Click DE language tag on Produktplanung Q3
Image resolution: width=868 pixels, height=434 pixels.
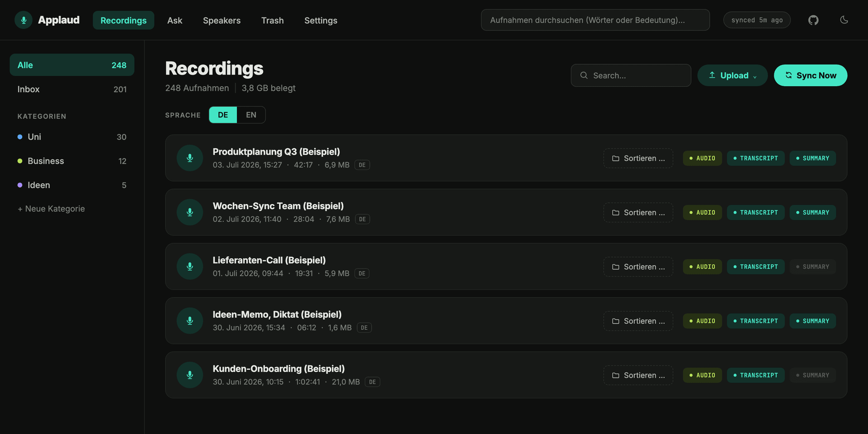tap(362, 165)
